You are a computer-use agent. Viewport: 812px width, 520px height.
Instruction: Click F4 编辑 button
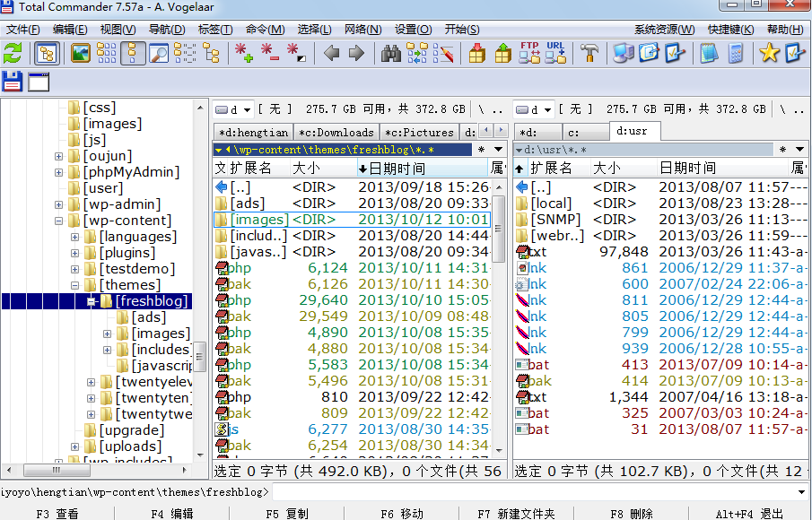[x=172, y=514]
